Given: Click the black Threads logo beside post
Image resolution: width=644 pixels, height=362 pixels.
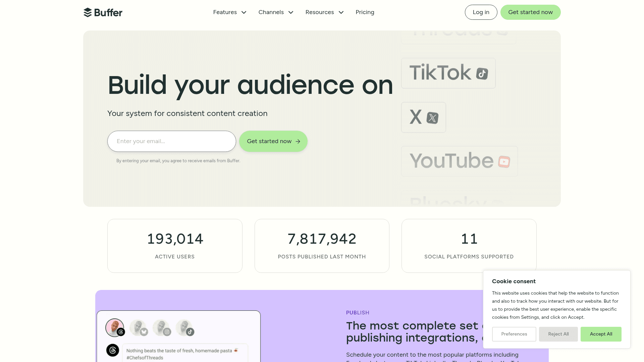Looking at the screenshot, I should (113, 350).
